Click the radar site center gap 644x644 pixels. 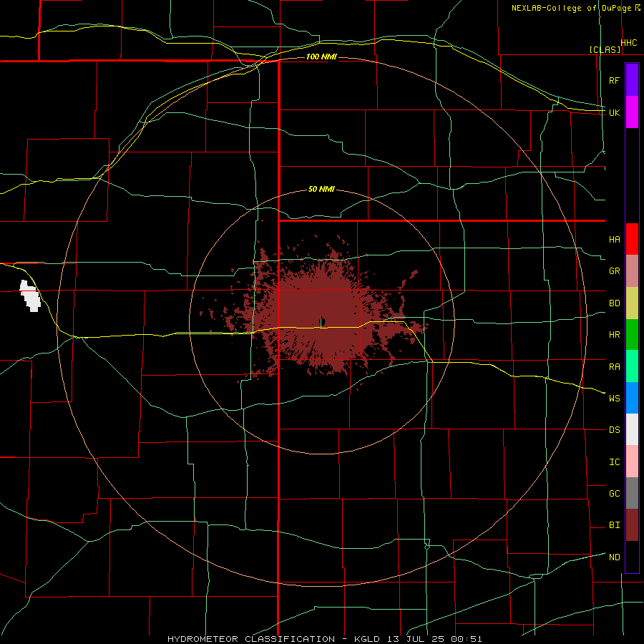tap(322, 321)
